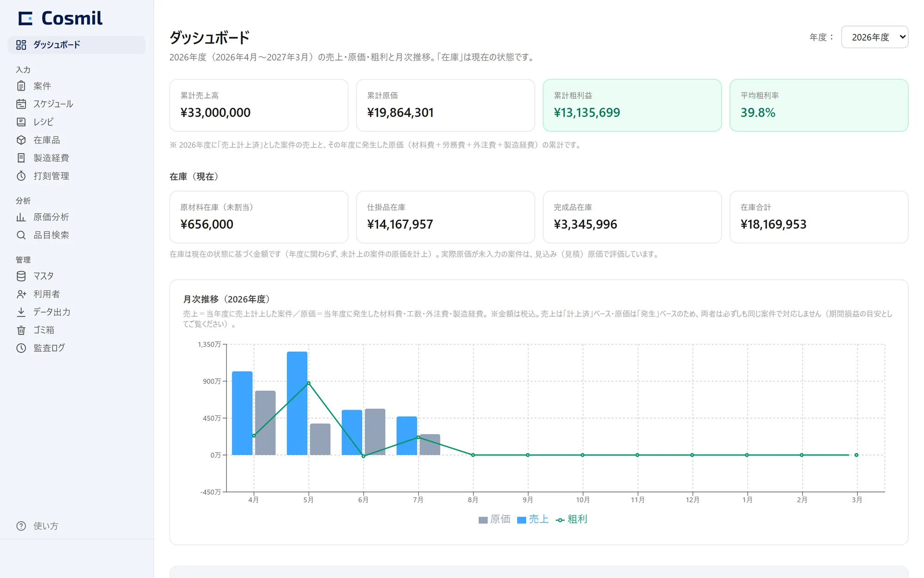Open 品目検索 search page

(x=77, y=235)
